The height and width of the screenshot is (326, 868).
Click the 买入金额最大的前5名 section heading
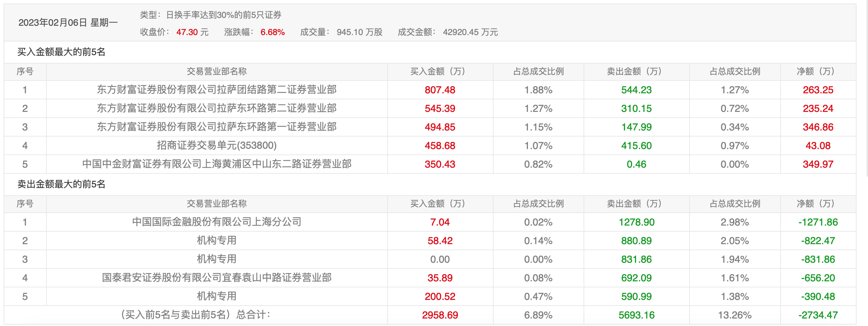click(x=61, y=52)
